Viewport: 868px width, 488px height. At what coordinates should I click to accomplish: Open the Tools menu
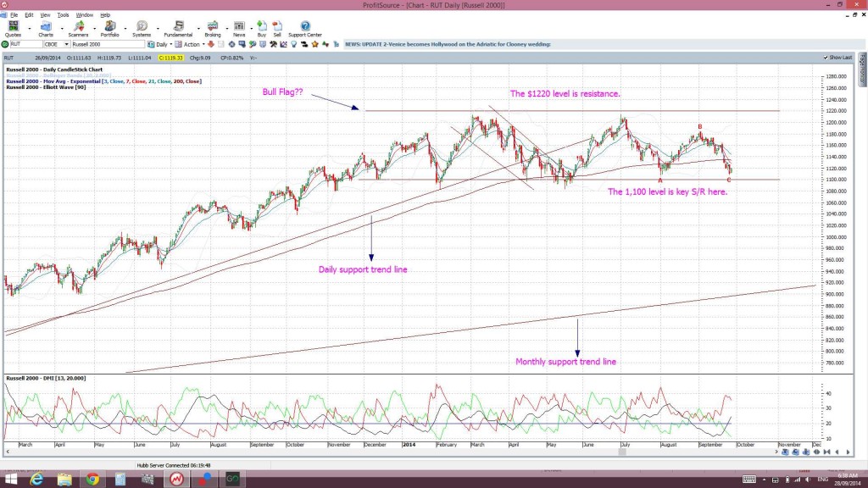63,15
